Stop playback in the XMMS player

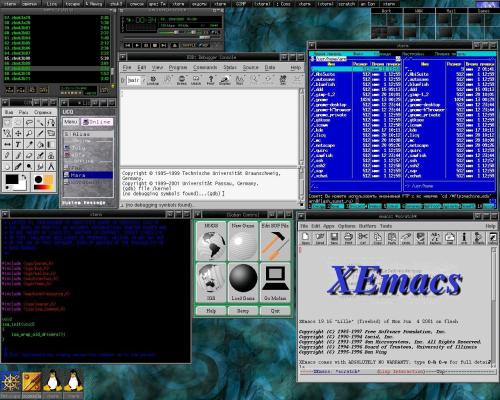(x=155, y=45)
